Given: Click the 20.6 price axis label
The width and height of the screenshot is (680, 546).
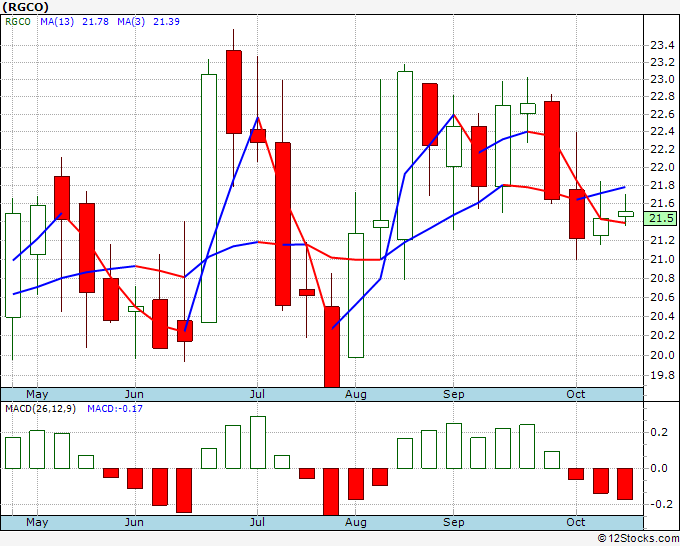Looking at the screenshot, I should 662,298.
